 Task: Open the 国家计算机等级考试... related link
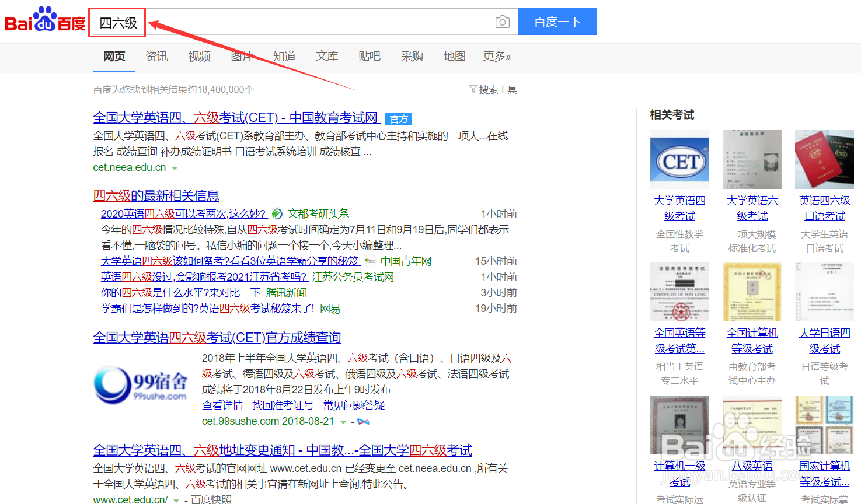point(824,474)
